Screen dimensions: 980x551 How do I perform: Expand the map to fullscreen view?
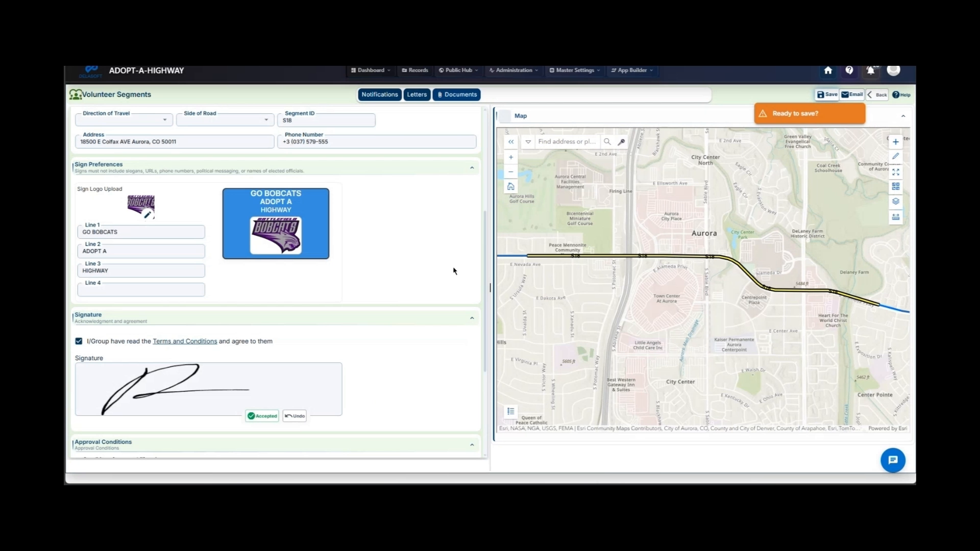[896, 172]
